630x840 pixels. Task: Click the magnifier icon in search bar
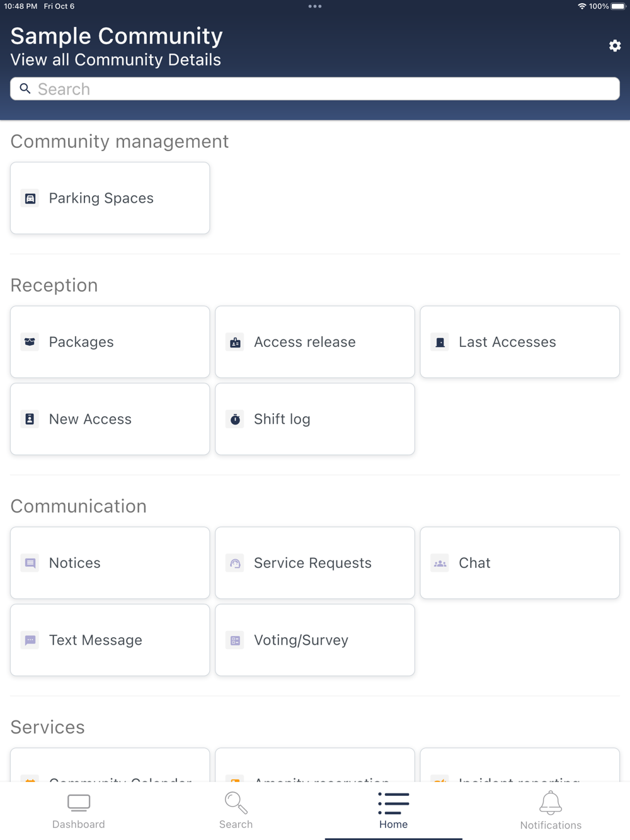pos(25,89)
